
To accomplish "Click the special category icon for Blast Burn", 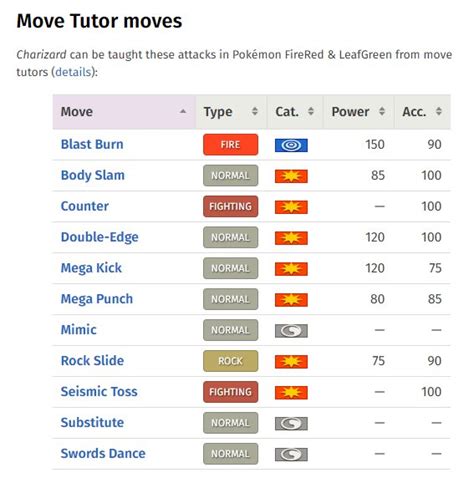I will point(291,145).
